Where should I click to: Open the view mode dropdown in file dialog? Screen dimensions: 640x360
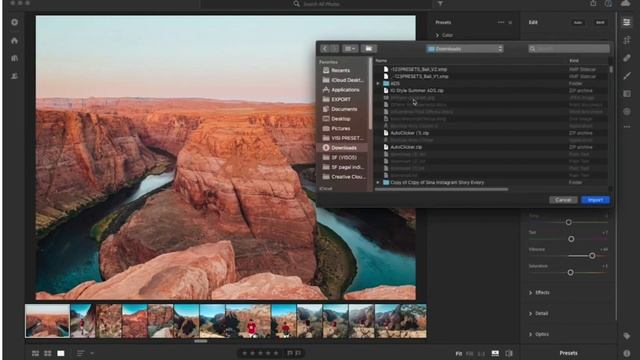coord(350,49)
